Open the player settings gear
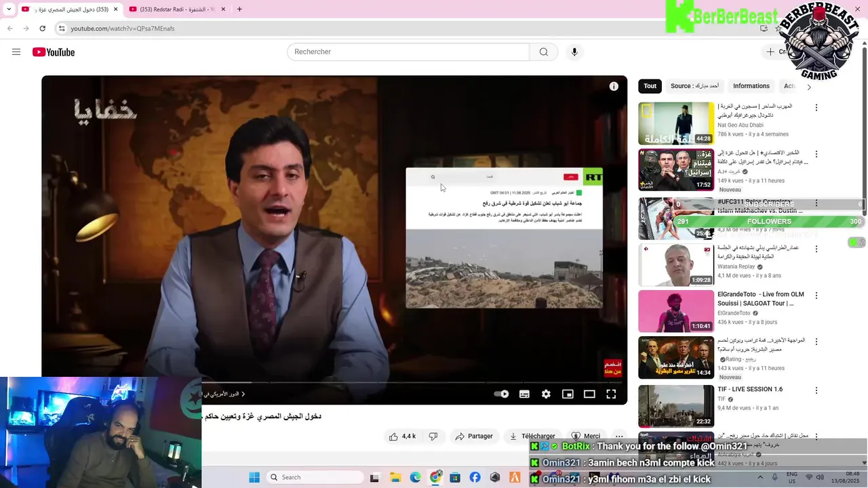Screen dimensions: 868x488 point(546,394)
